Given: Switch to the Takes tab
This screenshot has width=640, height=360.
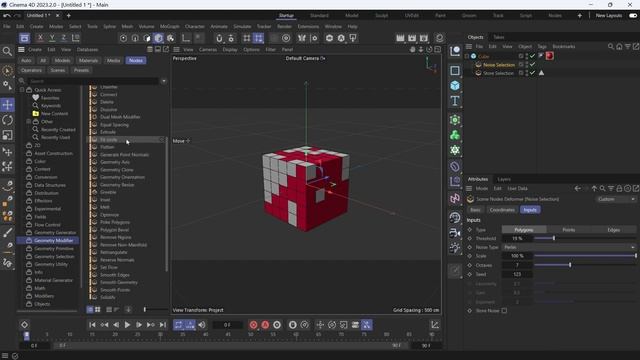Looking at the screenshot, I should click(499, 37).
